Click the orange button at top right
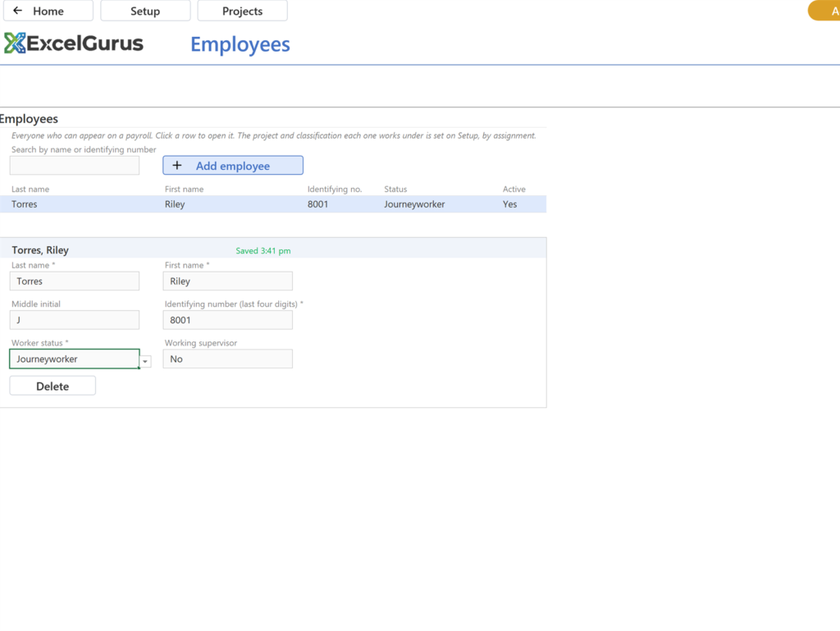Screen dimensions: 840x631 [x=824, y=11]
